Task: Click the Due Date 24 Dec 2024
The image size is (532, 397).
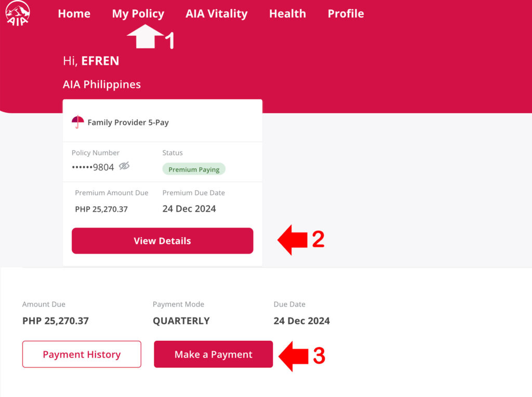Action: click(301, 321)
